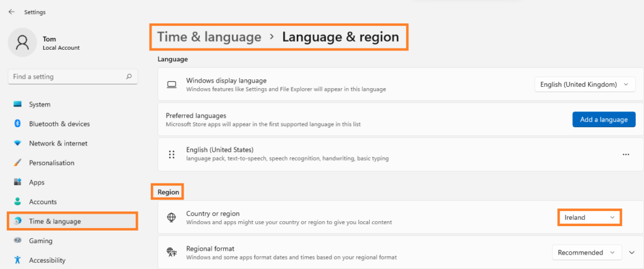Expand the Regional format section chevron

632,253
